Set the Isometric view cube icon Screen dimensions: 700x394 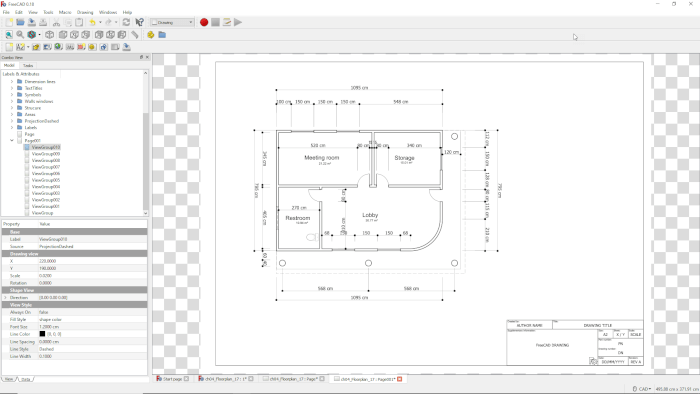point(50,35)
